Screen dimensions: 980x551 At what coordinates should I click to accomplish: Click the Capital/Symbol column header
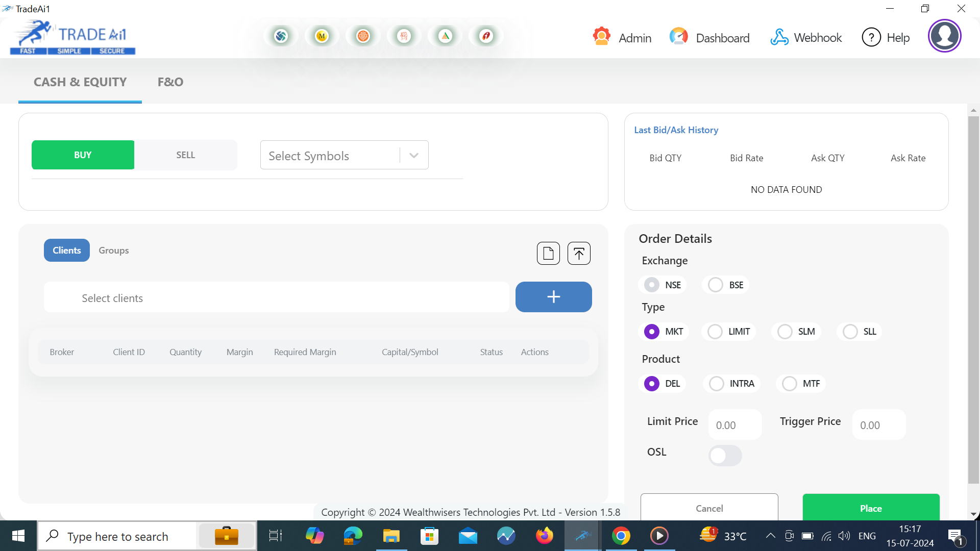[410, 352]
